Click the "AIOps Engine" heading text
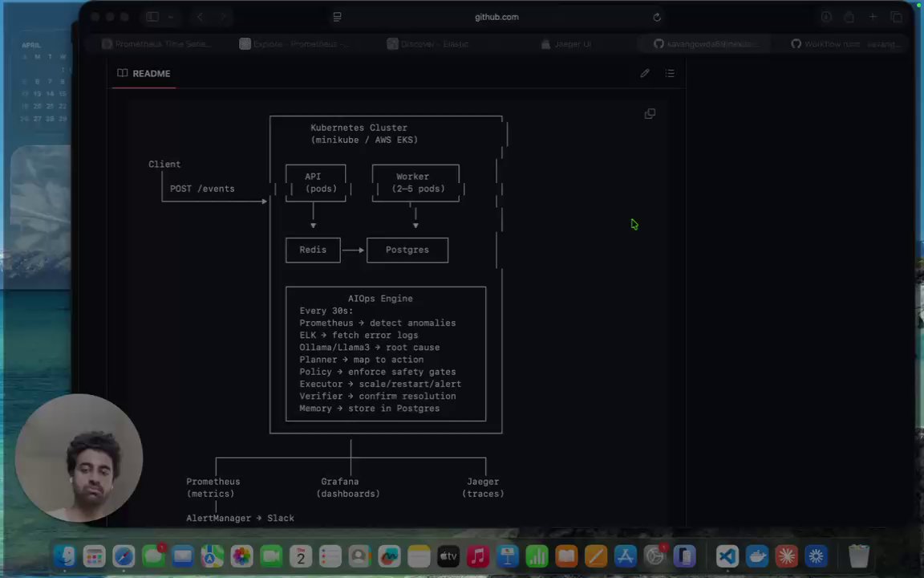This screenshot has width=924, height=578. click(380, 299)
